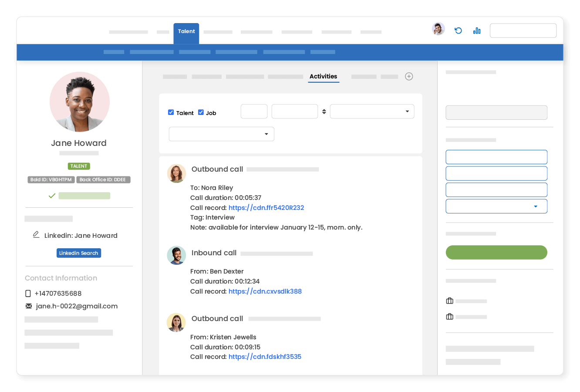Click the plus icon next to the Activities tab
Image resolution: width=580 pixels, height=392 pixels.
click(409, 76)
